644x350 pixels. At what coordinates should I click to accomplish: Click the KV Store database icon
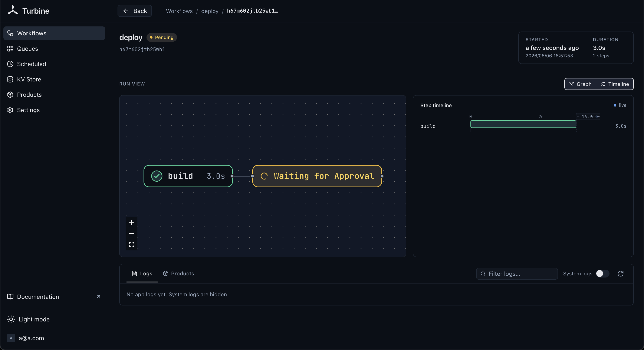[x=10, y=79]
